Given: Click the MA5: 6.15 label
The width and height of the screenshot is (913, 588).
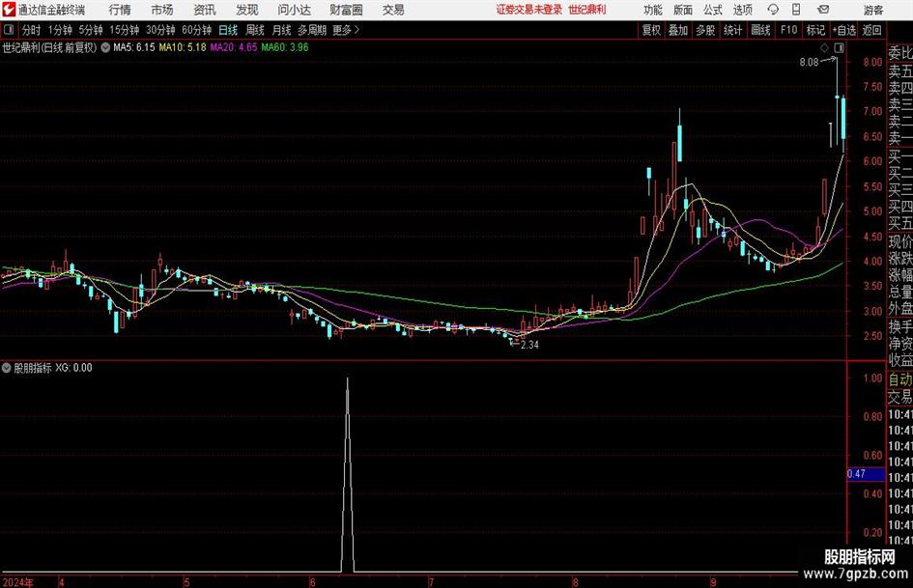Looking at the screenshot, I should (134, 47).
